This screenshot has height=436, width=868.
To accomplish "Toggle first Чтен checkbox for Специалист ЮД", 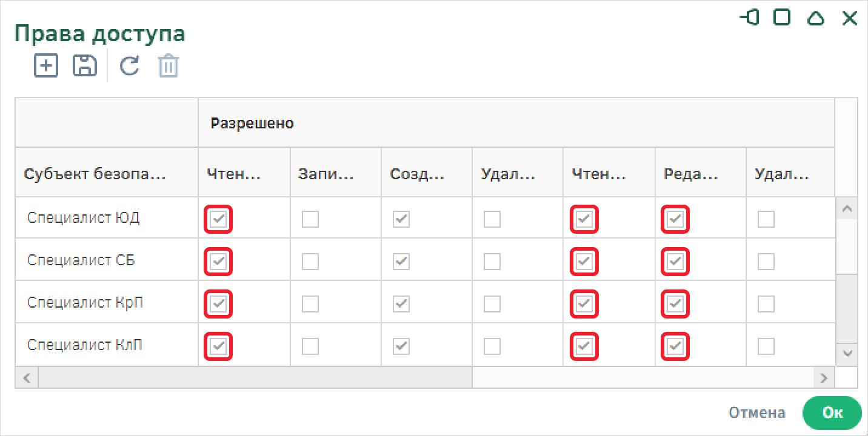I will click(219, 219).
